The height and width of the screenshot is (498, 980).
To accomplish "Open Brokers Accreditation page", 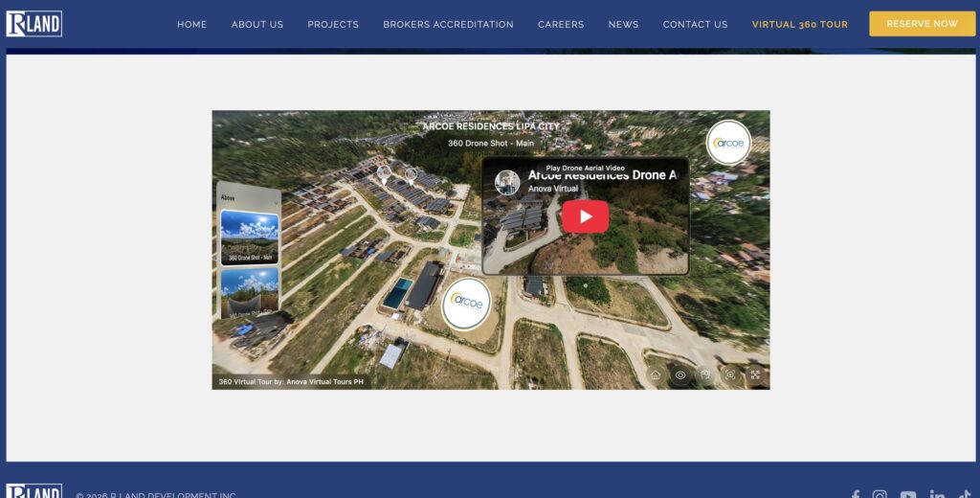I will point(448,24).
